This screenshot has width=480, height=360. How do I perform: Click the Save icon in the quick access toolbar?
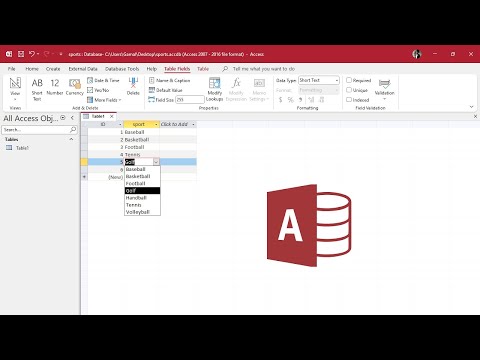(21, 54)
